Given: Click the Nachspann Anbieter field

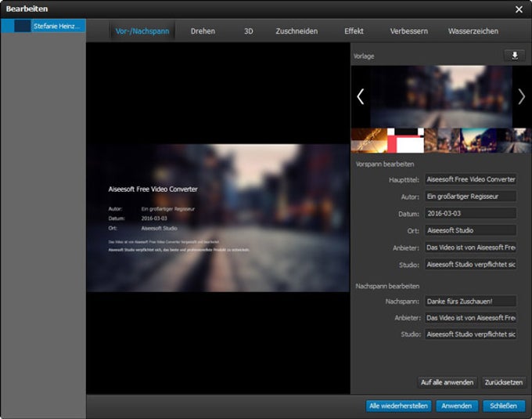Looking at the screenshot, I should click(471, 318).
